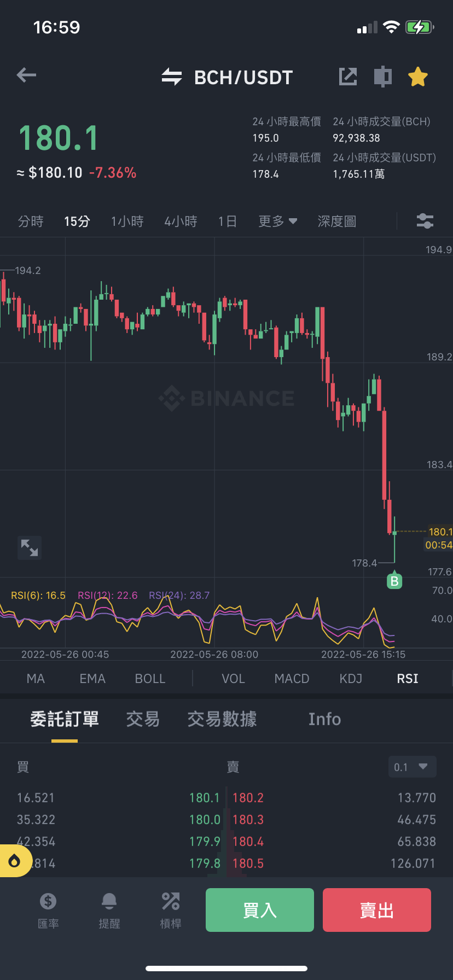The height and width of the screenshot is (980, 453).
Task: Switch to 1日 interval
Action: tap(228, 221)
